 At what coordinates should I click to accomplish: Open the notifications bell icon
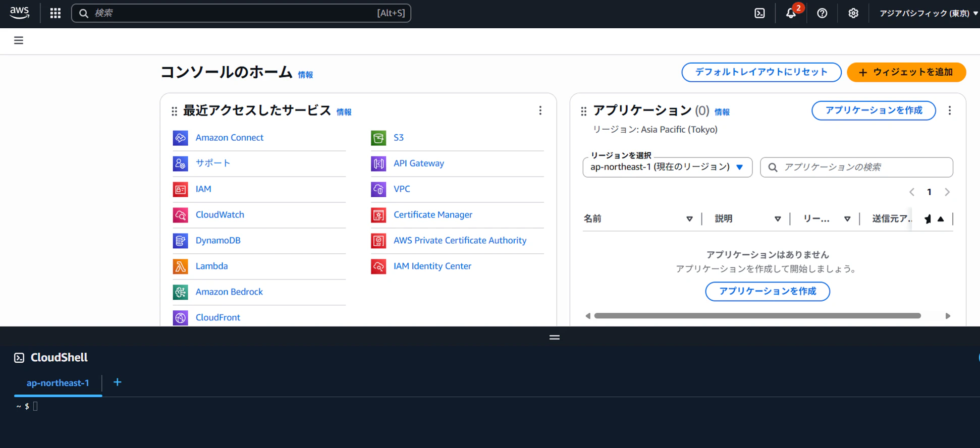click(x=791, y=13)
